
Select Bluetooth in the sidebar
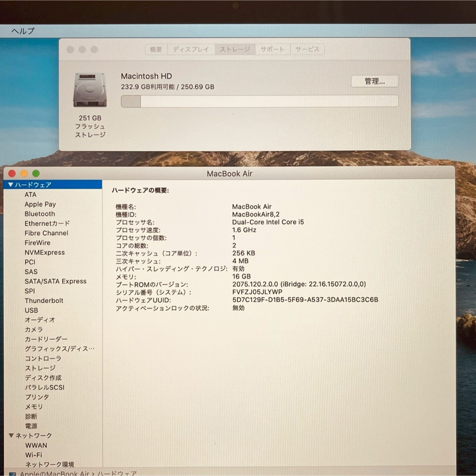tap(40, 214)
